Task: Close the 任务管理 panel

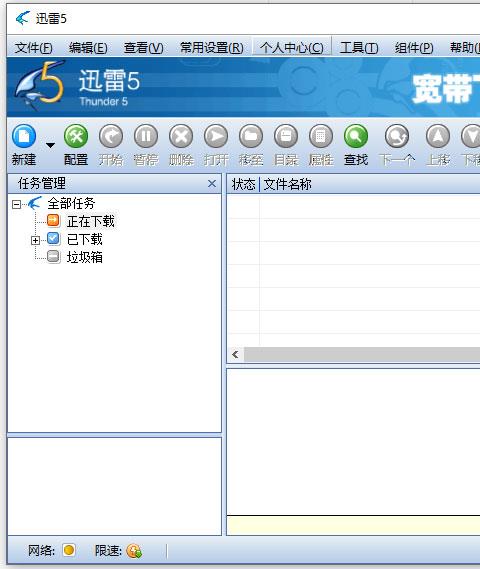Action: pos(212,184)
